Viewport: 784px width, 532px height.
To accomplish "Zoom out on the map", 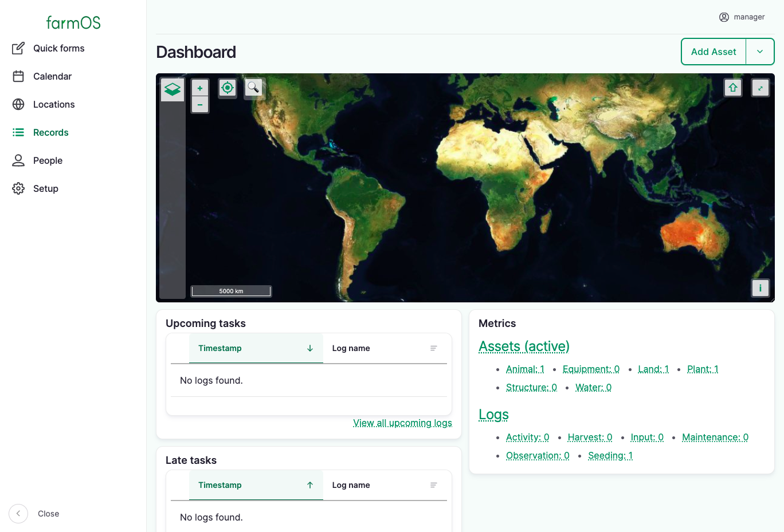I will point(200,105).
